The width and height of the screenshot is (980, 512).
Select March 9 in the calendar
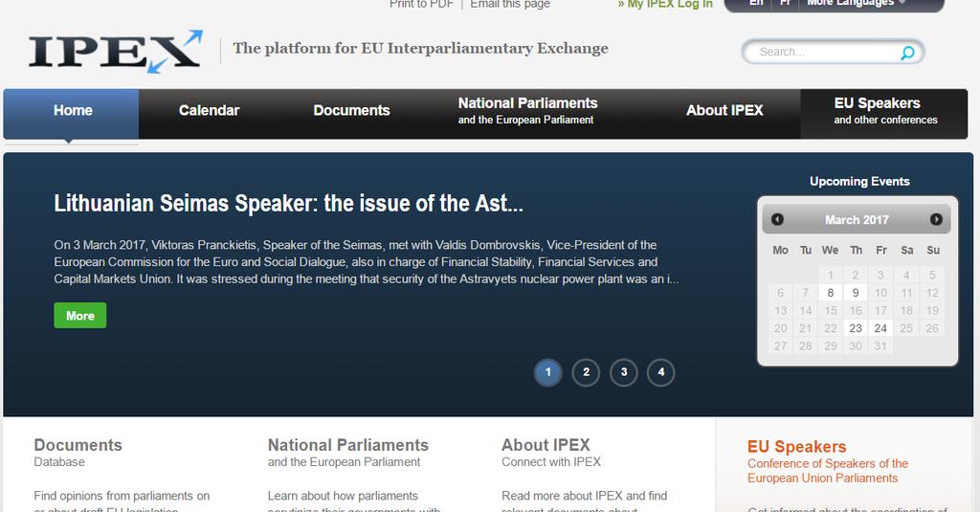(x=855, y=293)
